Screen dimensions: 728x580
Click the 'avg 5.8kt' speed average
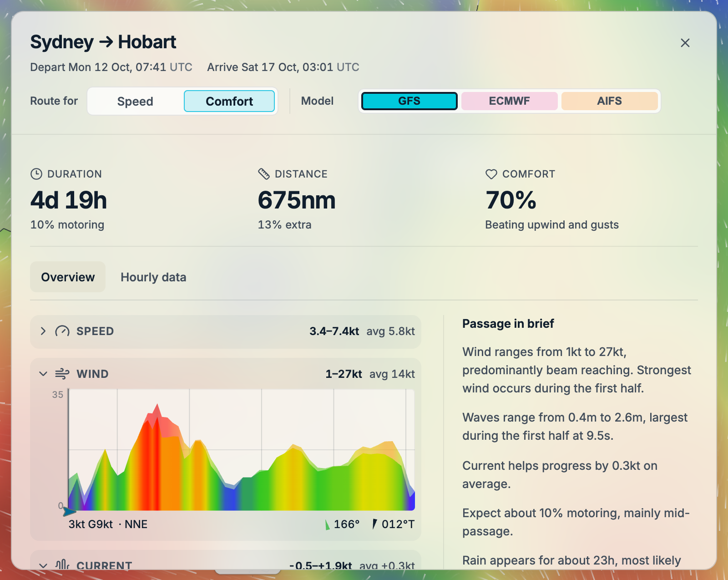click(391, 331)
